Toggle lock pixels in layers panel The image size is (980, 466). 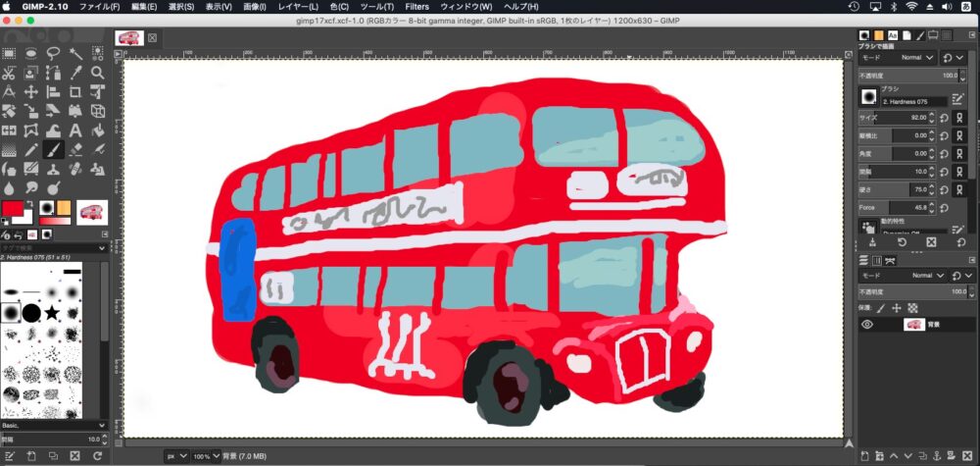click(879, 308)
